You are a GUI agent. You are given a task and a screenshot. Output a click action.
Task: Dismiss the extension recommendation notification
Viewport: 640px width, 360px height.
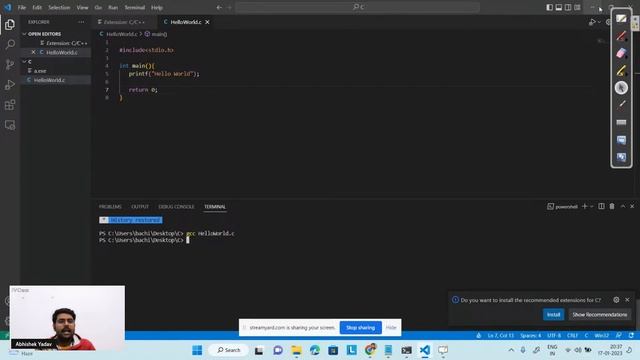click(627, 300)
